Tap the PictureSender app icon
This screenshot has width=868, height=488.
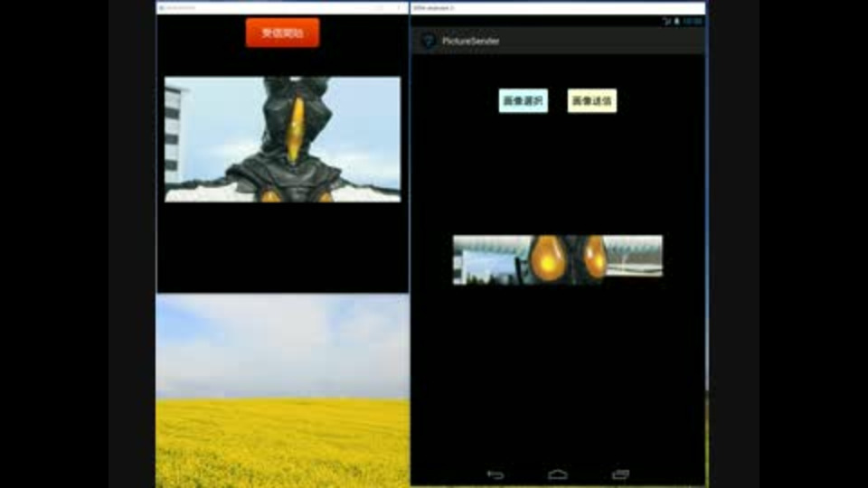pyautogui.click(x=428, y=41)
